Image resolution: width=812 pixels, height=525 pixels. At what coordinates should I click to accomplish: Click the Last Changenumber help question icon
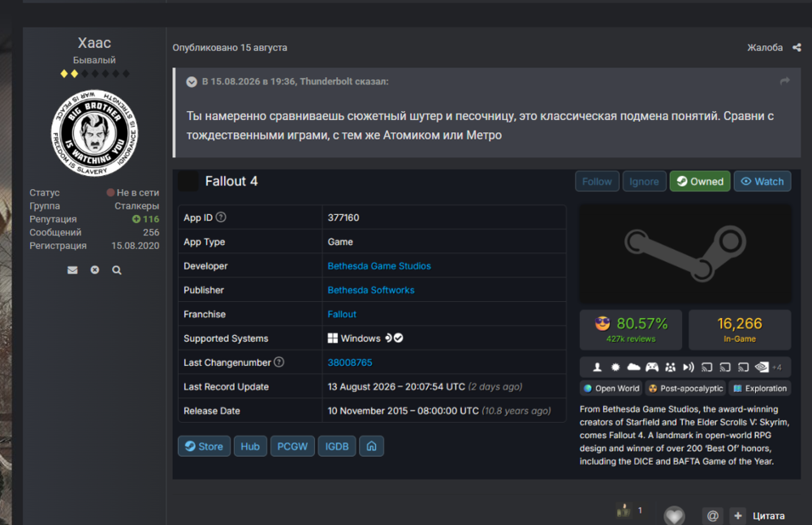pos(279,362)
